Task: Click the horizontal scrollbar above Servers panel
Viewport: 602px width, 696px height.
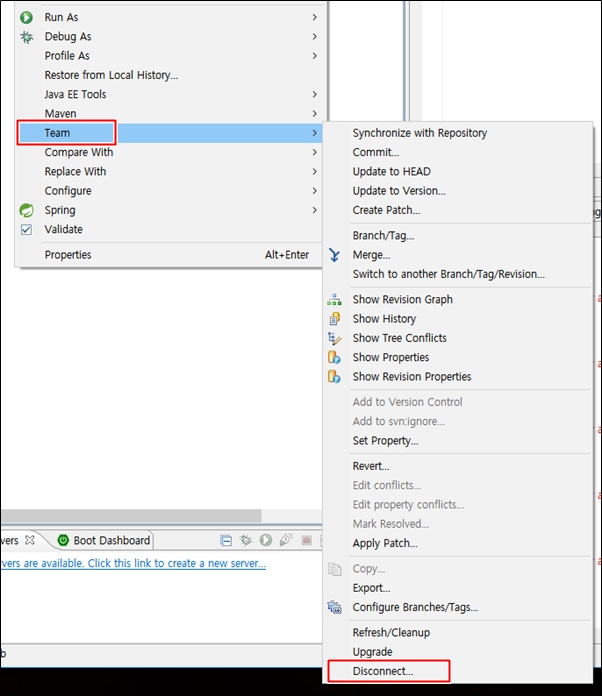Action: pyautogui.click(x=131, y=516)
